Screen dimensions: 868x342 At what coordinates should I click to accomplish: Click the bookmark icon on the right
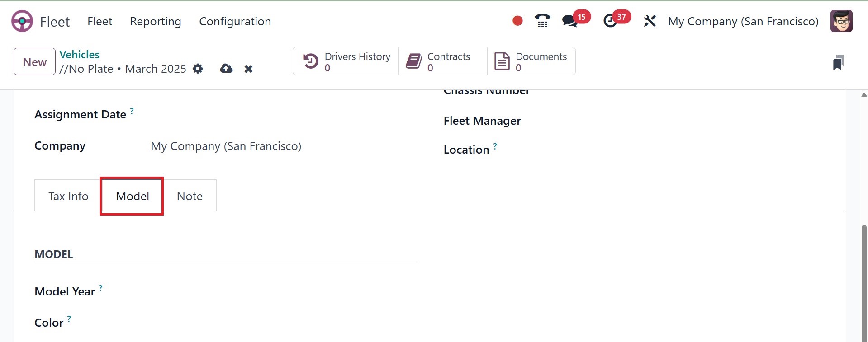[x=838, y=62]
